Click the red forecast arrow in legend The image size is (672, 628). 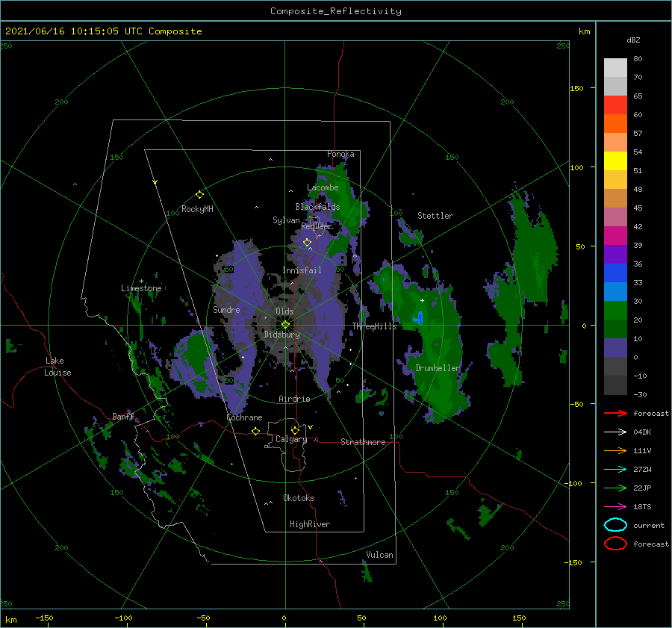(x=615, y=413)
